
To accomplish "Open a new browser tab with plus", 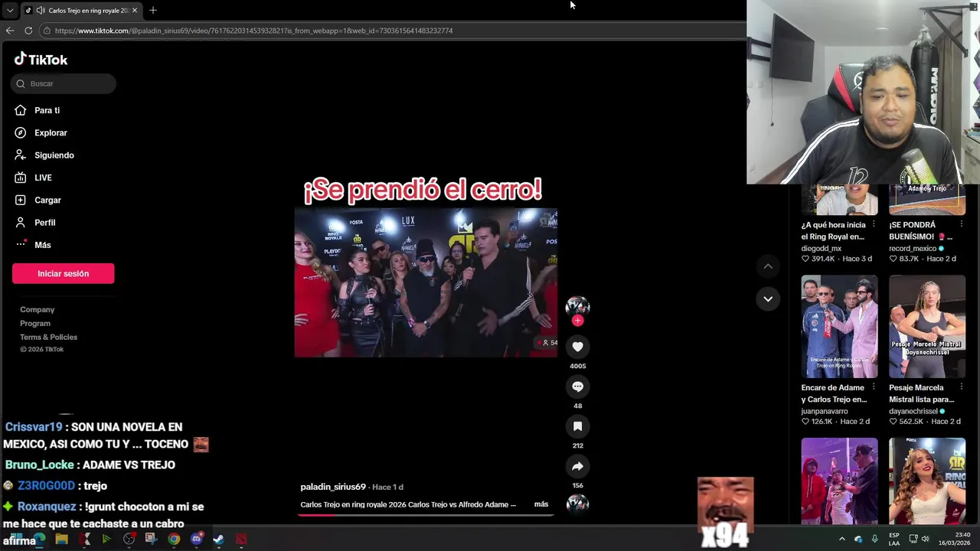I will coord(153,10).
